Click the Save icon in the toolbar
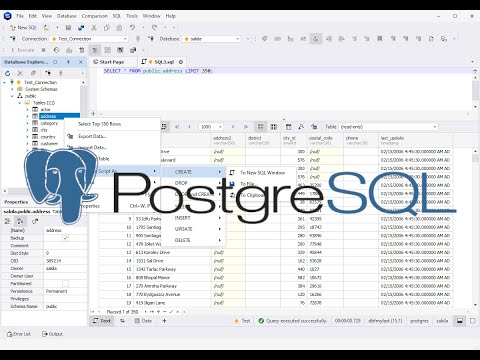Viewport: 480px width, 360px height. tap(68, 28)
